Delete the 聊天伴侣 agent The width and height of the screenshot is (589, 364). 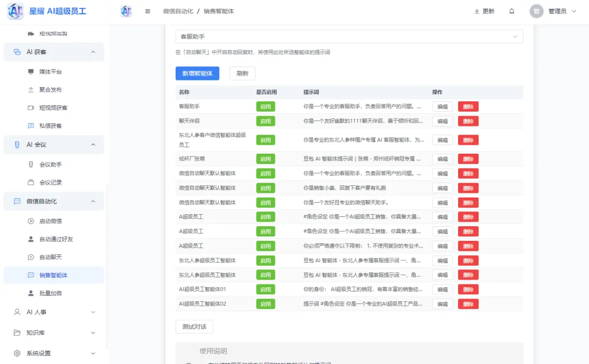[468, 121]
